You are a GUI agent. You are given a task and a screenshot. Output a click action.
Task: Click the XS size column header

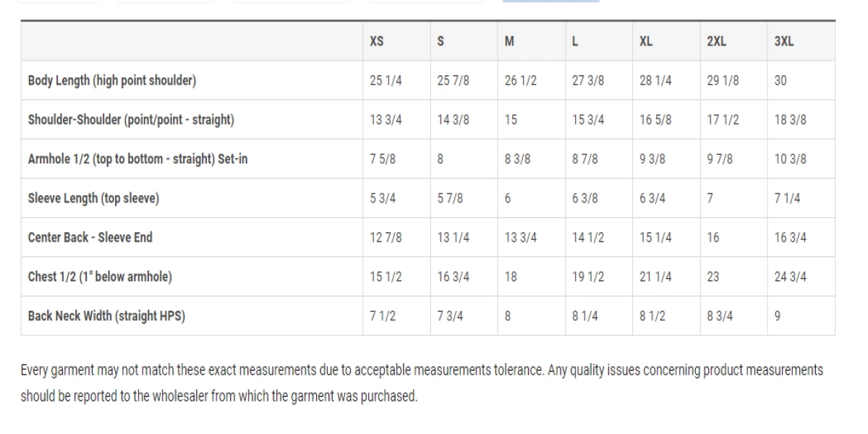pos(377,41)
